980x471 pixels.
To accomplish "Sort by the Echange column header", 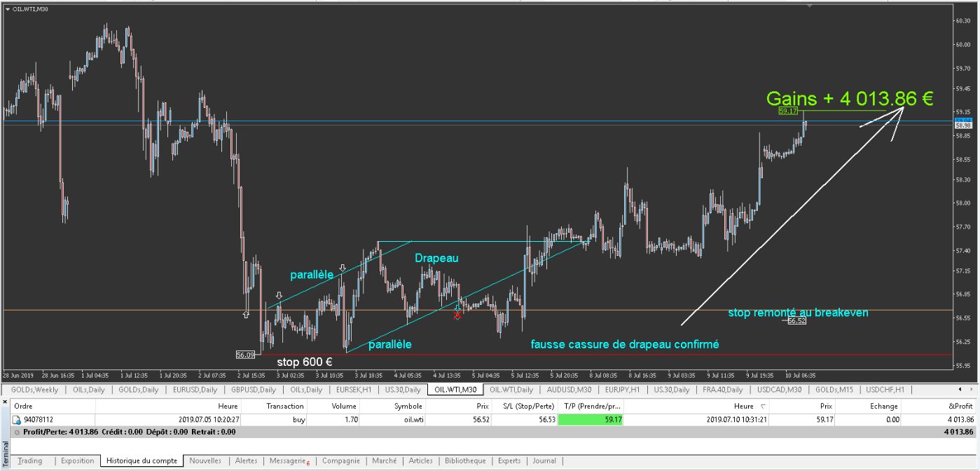I will (869, 406).
